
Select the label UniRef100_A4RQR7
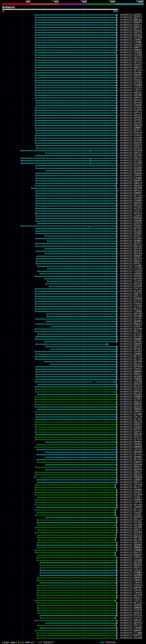[x=131, y=256]
